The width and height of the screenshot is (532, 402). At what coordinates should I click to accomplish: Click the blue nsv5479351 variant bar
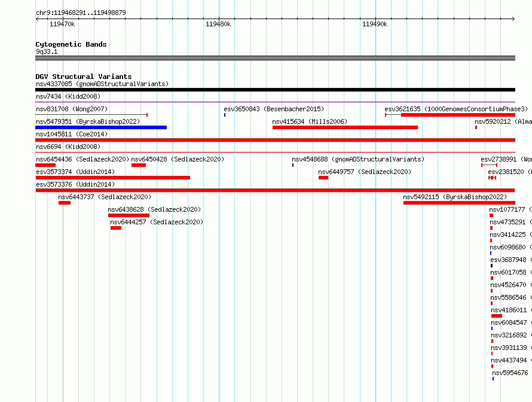101,127
